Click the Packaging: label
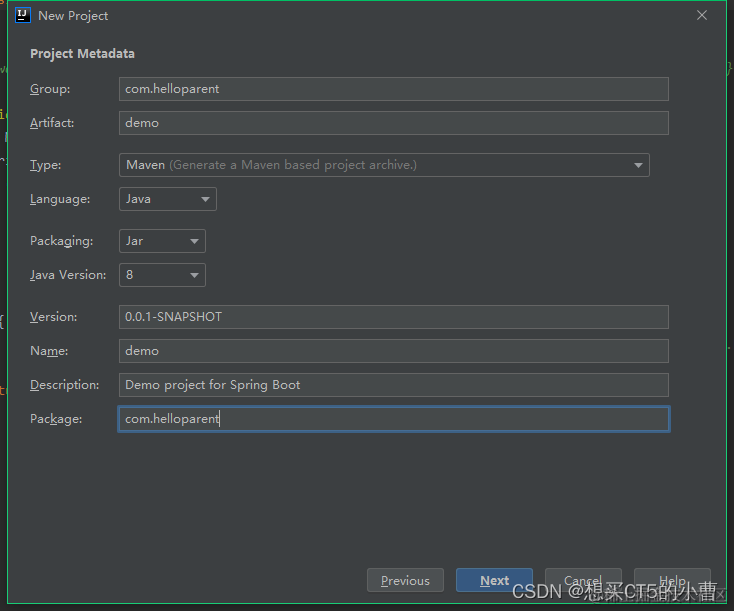734x611 pixels. (x=61, y=241)
